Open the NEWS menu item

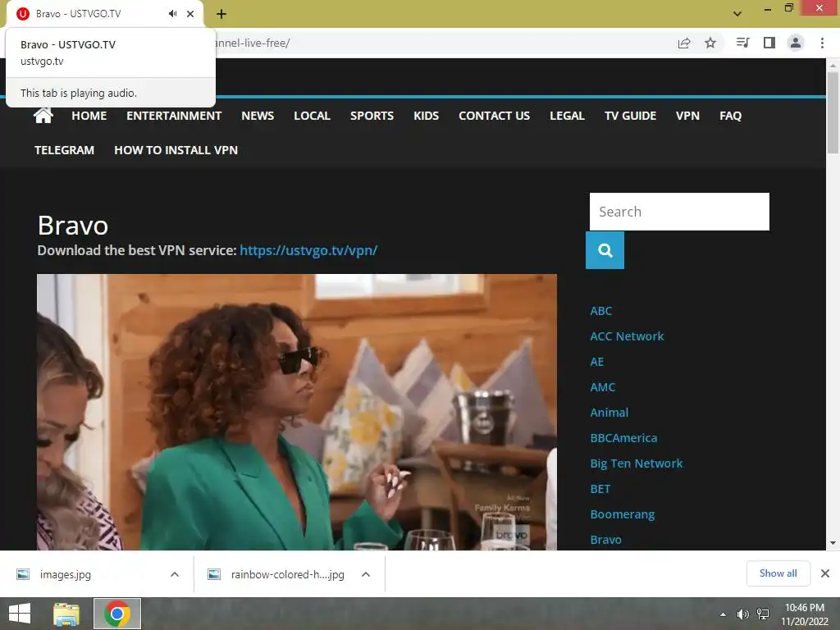pos(257,116)
